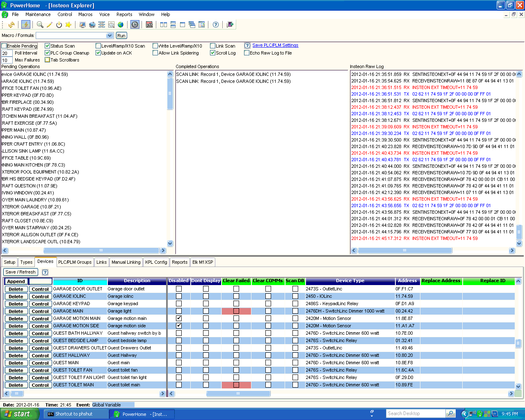Select the pencil edit toolbar icon

coord(49,25)
